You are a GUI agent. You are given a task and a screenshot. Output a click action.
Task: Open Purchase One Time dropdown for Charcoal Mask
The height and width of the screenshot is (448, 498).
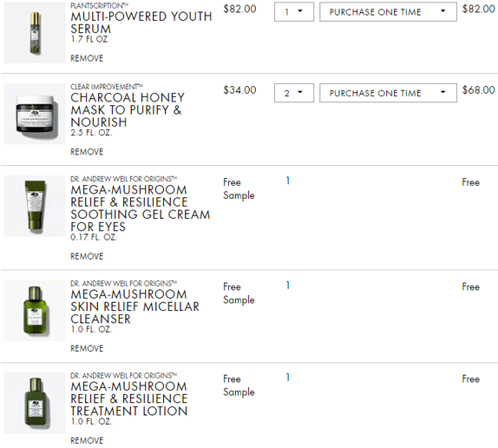[388, 93]
